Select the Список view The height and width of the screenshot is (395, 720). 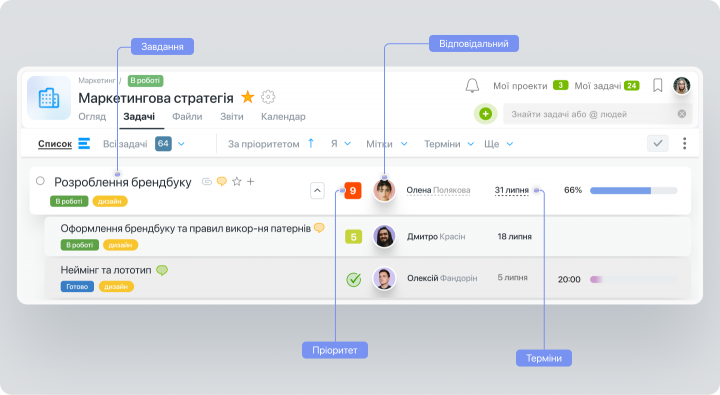(55, 144)
